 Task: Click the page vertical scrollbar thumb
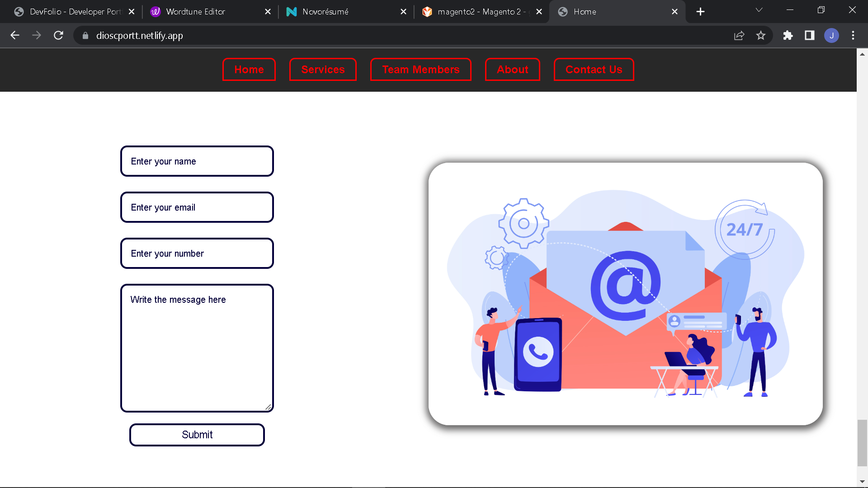(862, 443)
